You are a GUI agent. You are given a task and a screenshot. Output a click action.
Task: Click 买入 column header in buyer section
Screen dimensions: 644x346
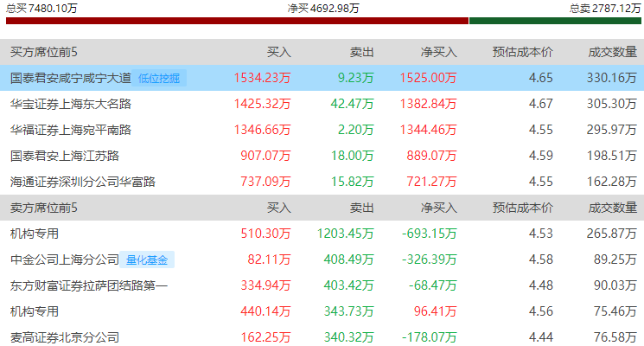pyautogui.click(x=279, y=52)
